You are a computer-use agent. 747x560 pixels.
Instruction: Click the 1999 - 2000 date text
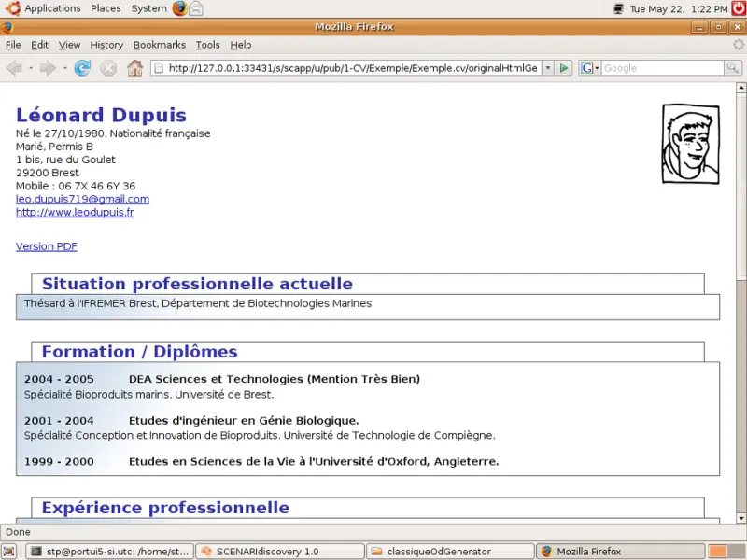pos(59,461)
